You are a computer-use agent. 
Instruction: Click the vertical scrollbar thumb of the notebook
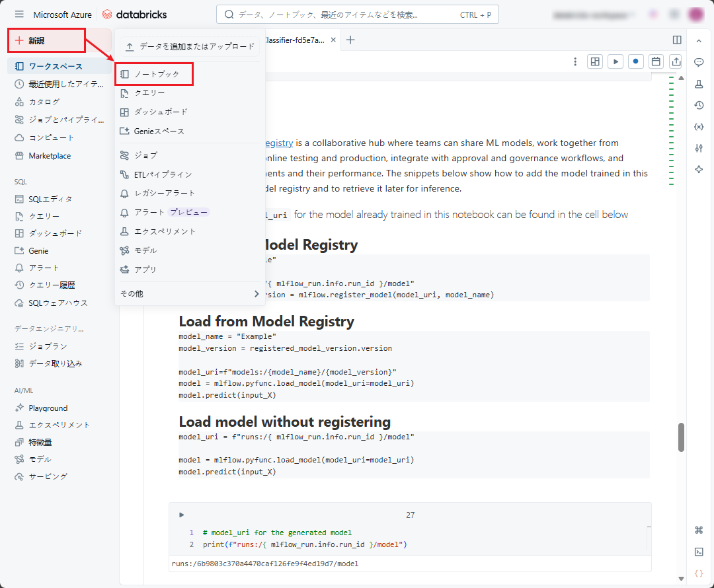(x=681, y=437)
